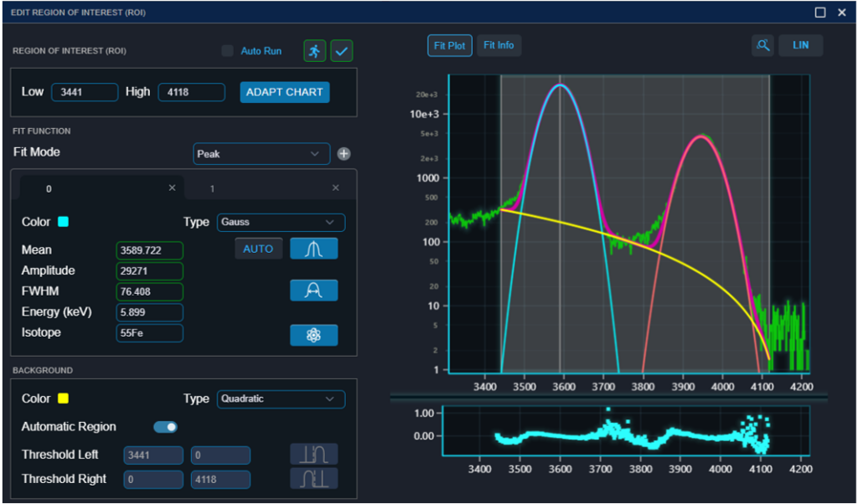The height and width of the screenshot is (504, 858).
Task: Click the High field showing 4118
Action: click(192, 92)
